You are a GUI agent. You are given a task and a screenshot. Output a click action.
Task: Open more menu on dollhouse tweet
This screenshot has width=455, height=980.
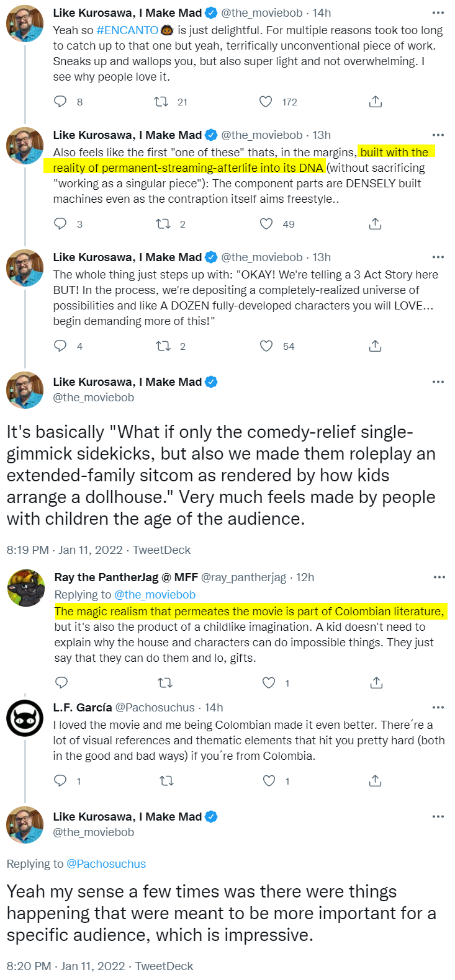coord(438,382)
